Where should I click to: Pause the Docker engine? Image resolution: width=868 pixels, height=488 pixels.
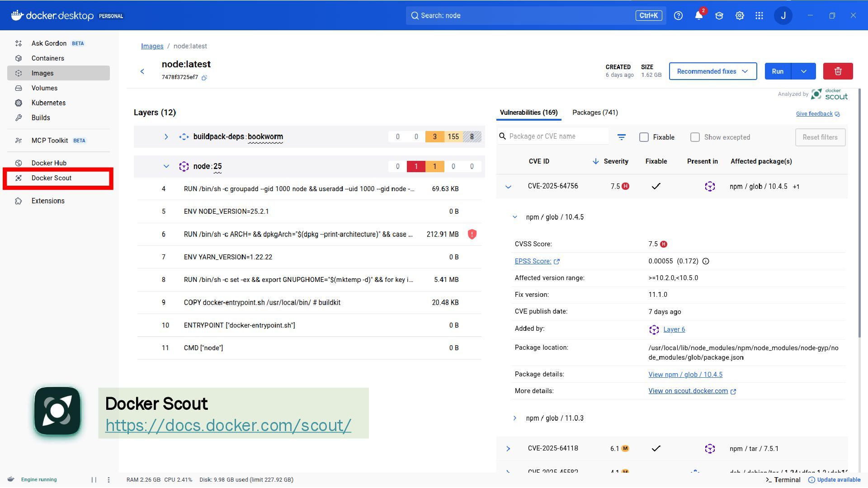pyautogui.click(x=94, y=480)
